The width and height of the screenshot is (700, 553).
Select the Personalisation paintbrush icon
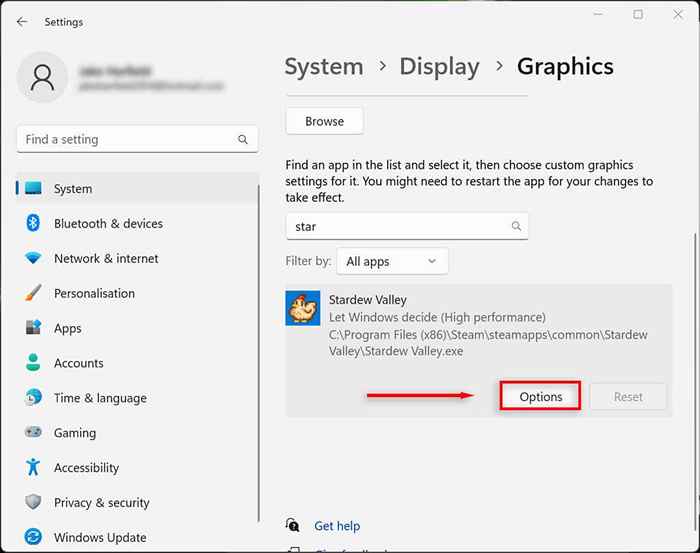click(33, 293)
